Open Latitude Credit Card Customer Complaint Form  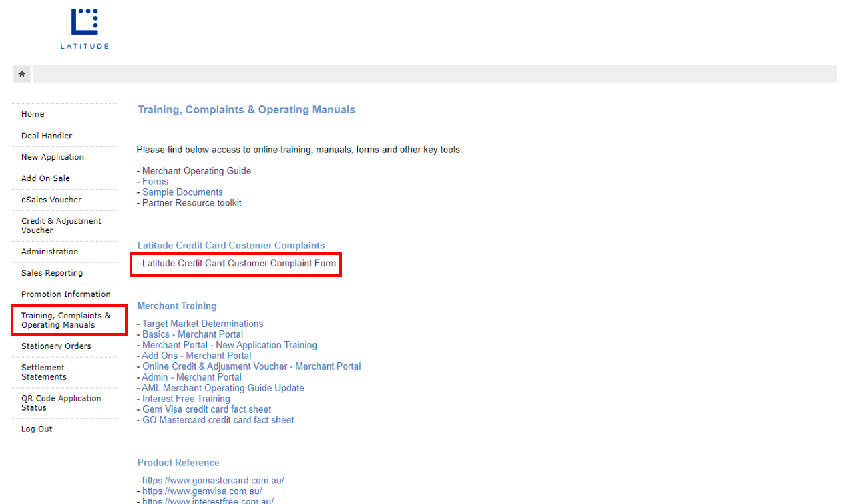(238, 264)
